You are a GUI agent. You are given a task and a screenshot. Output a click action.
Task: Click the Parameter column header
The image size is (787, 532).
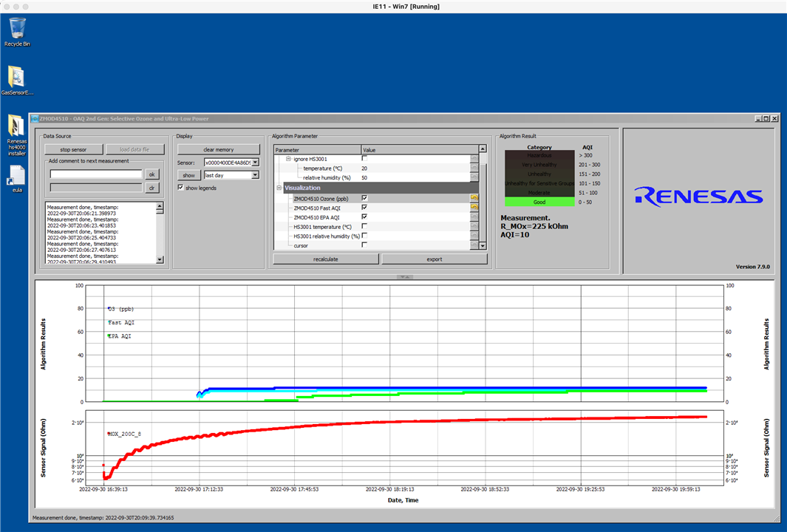click(317, 149)
